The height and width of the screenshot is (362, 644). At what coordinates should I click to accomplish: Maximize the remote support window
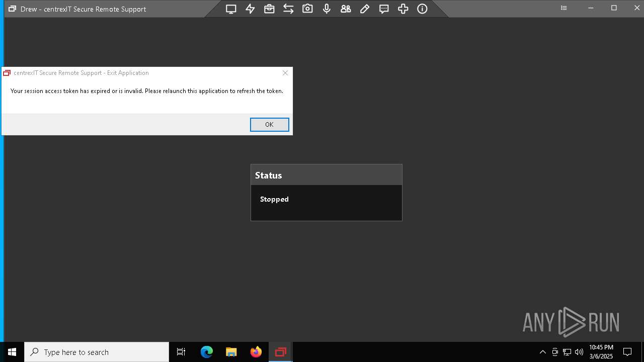point(614,8)
